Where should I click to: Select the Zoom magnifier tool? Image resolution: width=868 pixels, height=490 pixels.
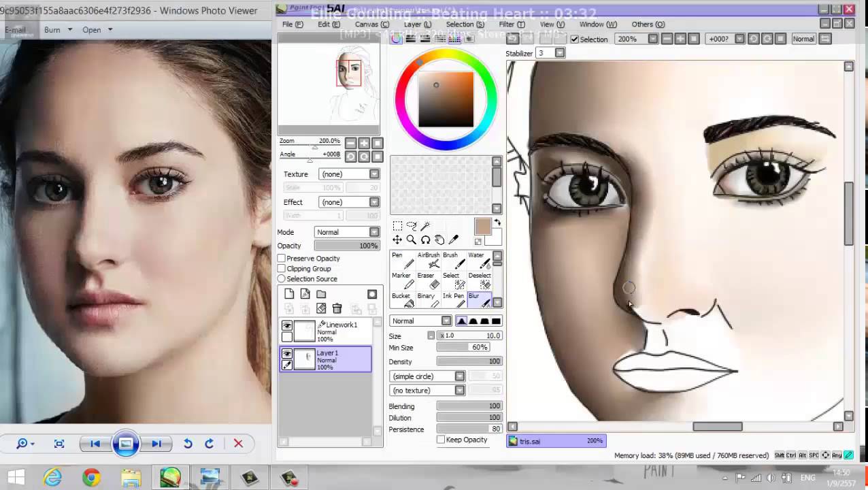point(412,240)
